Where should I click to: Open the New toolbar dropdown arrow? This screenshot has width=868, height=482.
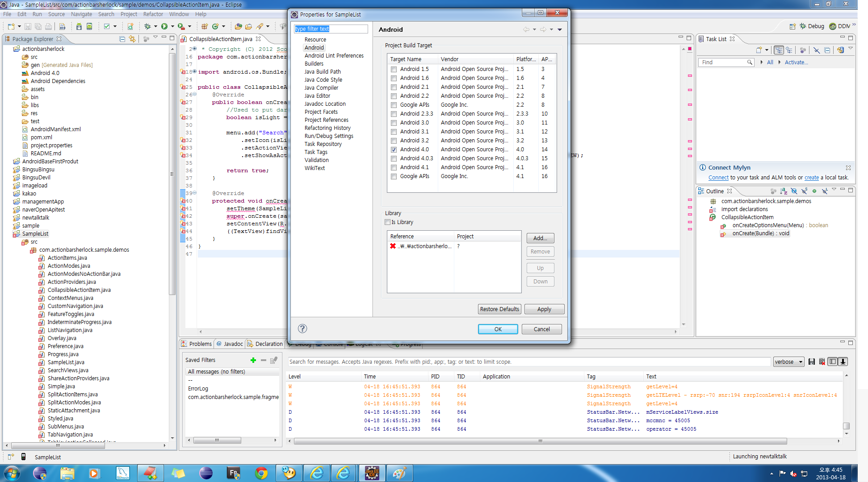pyautogui.click(x=19, y=26)
